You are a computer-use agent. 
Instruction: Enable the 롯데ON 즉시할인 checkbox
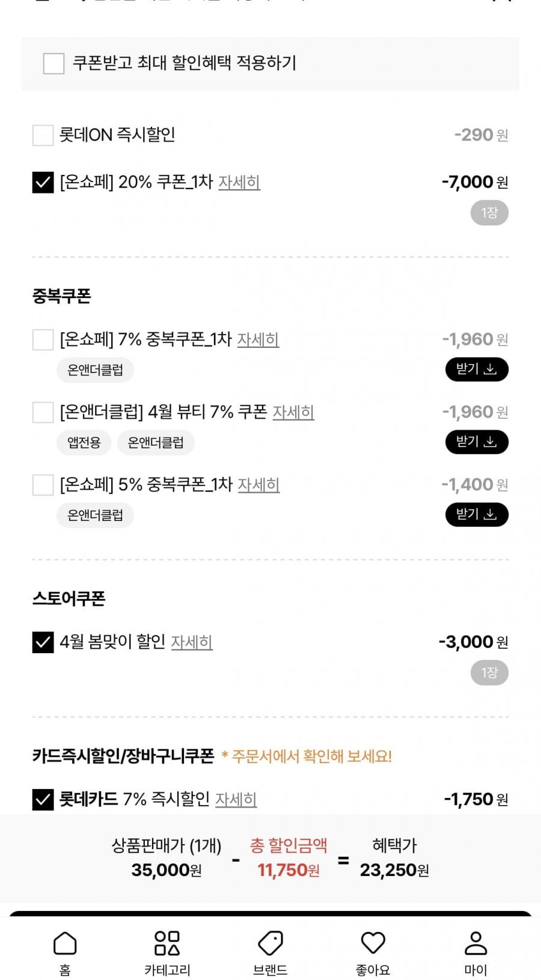(x=43, y=135)
